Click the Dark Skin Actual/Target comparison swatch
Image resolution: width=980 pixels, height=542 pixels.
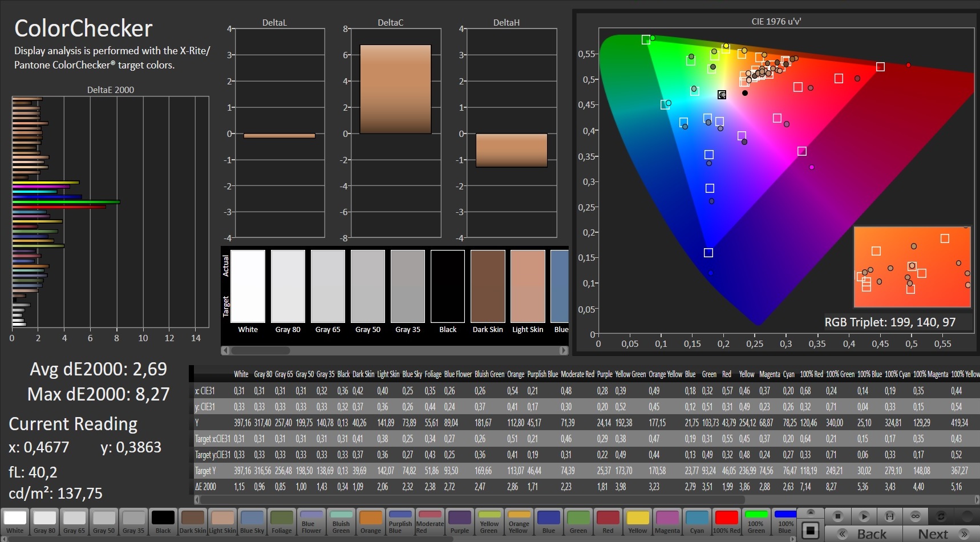point(488,286)
